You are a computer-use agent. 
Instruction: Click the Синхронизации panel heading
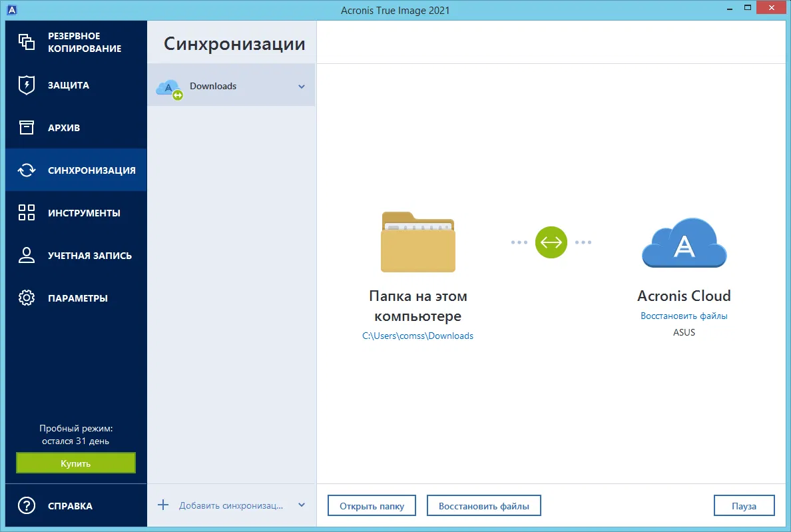point(234,44)
